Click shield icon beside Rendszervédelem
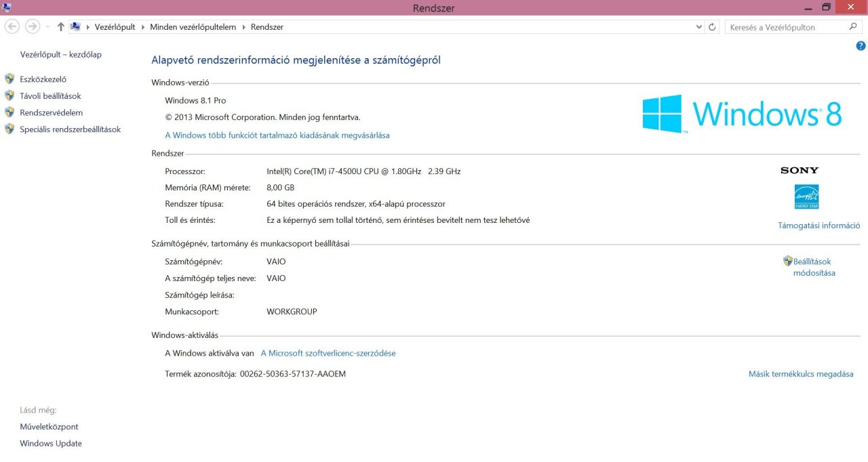Viewport: 868px width, 462px height. 9,112
